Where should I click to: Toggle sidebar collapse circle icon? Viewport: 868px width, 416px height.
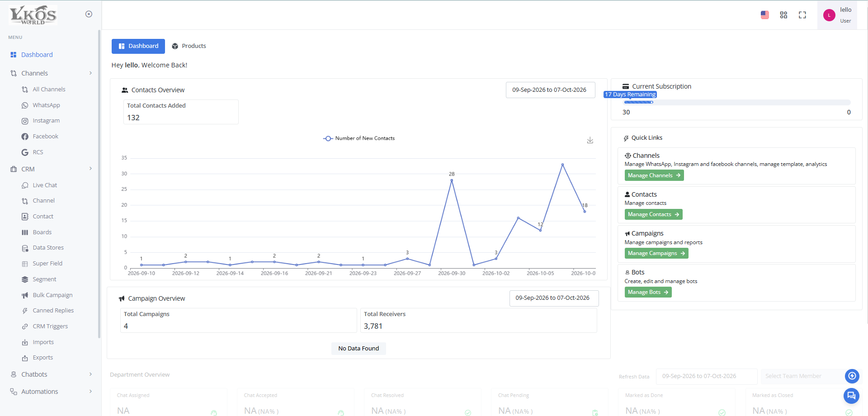coord(89,14)
